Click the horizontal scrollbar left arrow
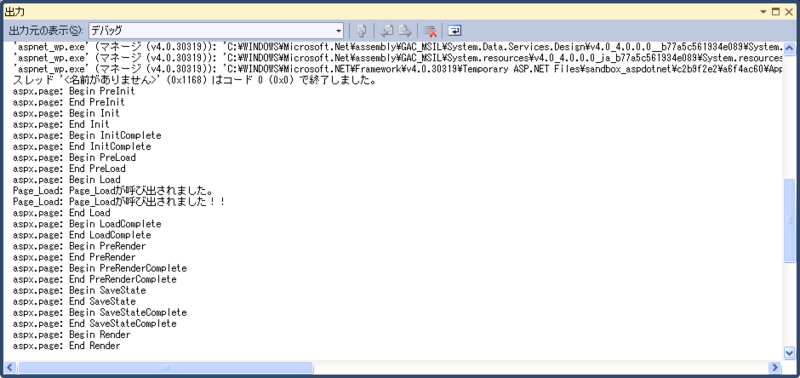 tap(10, 367)
